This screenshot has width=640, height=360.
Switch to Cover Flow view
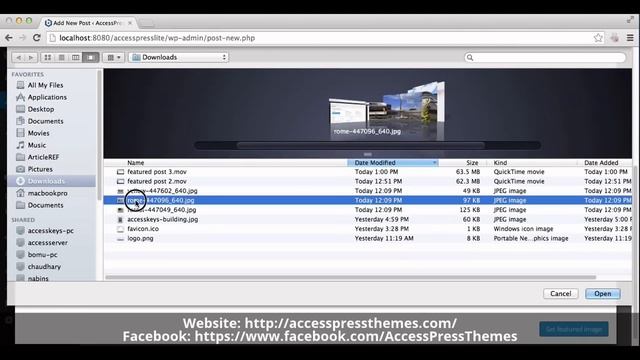pyautogui.click(x=90, y=58)
